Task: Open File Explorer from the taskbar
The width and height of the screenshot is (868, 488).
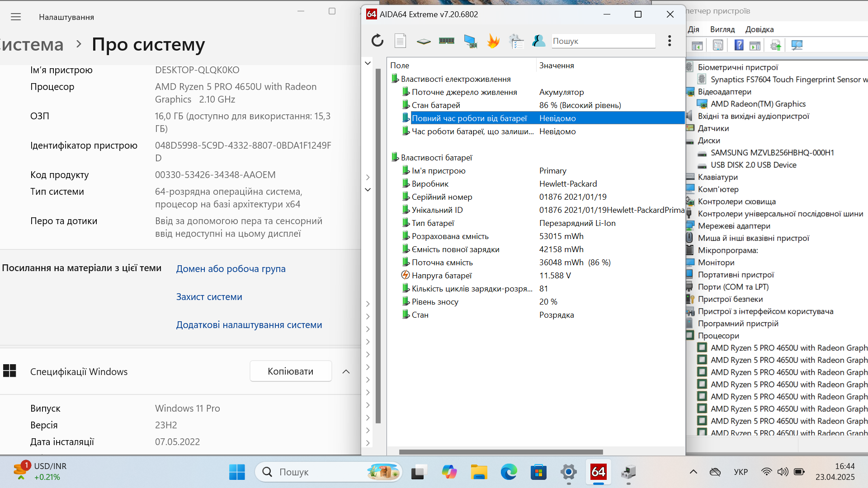Action: pyautogui.click(x=479, y=472)
